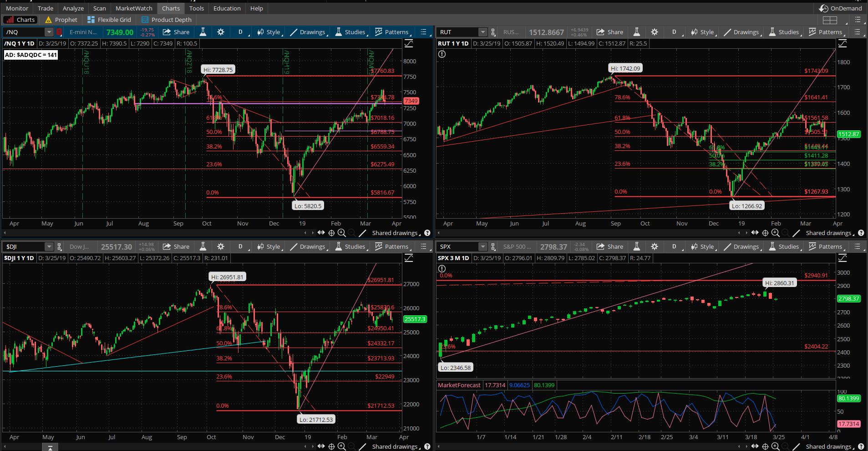
Task: Click Studies on the /NQ chart
Action: click(350, 32)
